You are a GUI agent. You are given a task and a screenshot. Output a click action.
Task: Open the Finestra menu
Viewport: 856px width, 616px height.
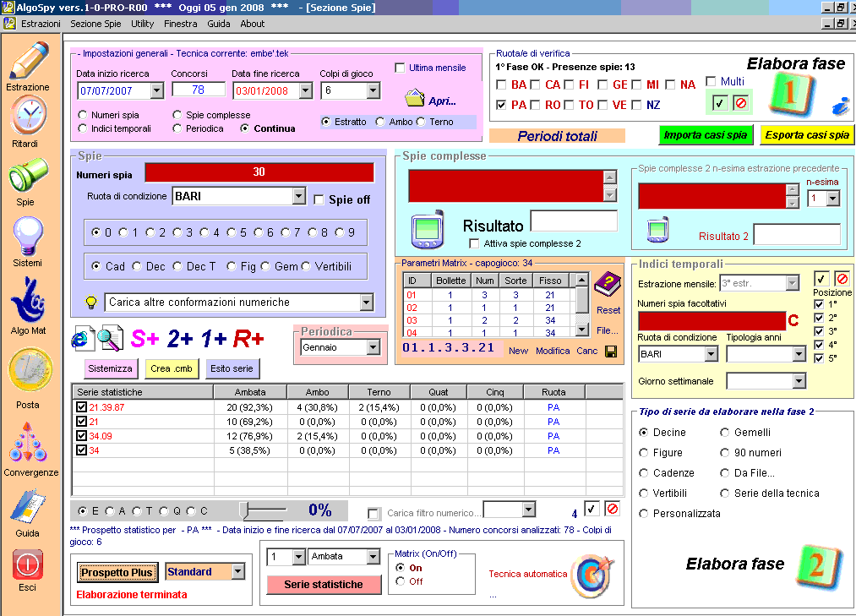pyautogui.click(x=180, y=24)
